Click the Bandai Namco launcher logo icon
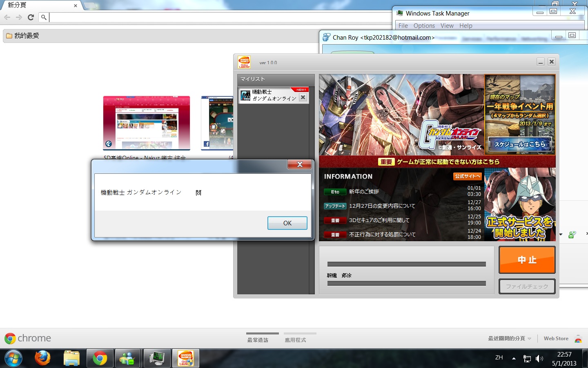This screenshot has height=368, width=588. click(244, 62)
